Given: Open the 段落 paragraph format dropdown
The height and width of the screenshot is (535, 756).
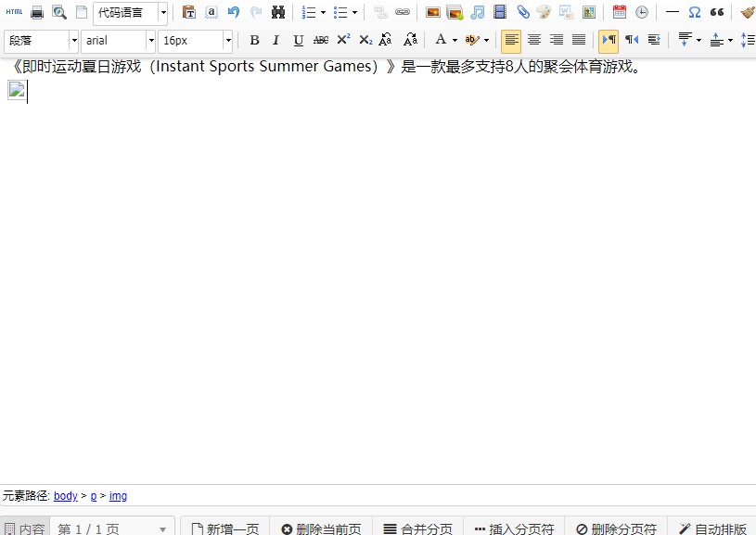Looking at the screenshot, I should click(x=41, y=41).
